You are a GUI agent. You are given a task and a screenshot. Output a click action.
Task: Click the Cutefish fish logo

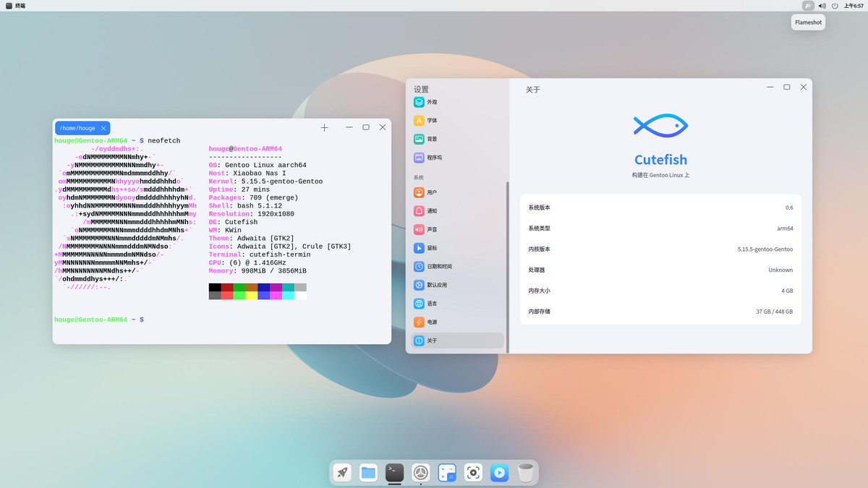(660, 126)
